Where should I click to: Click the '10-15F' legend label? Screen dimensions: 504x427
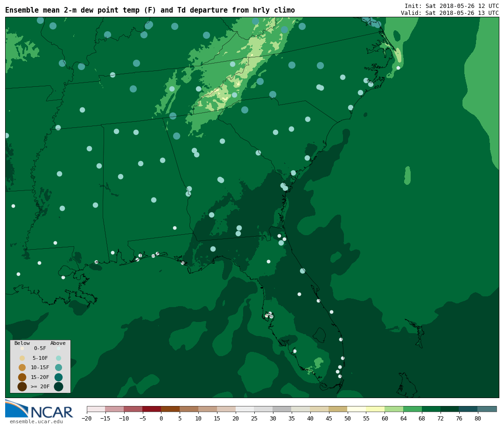40,368
